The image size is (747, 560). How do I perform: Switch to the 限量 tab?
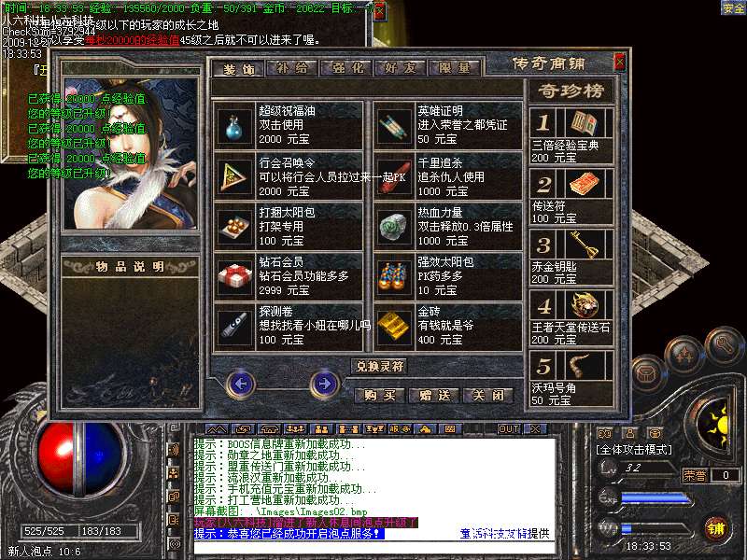(x=455, y=68)
